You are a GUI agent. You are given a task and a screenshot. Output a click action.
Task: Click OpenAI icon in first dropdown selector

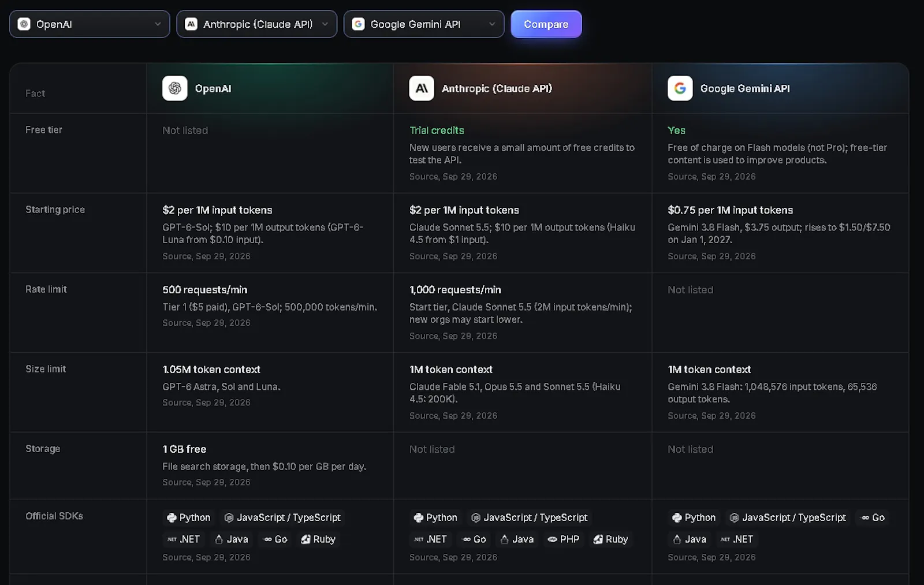coord(24,24)
